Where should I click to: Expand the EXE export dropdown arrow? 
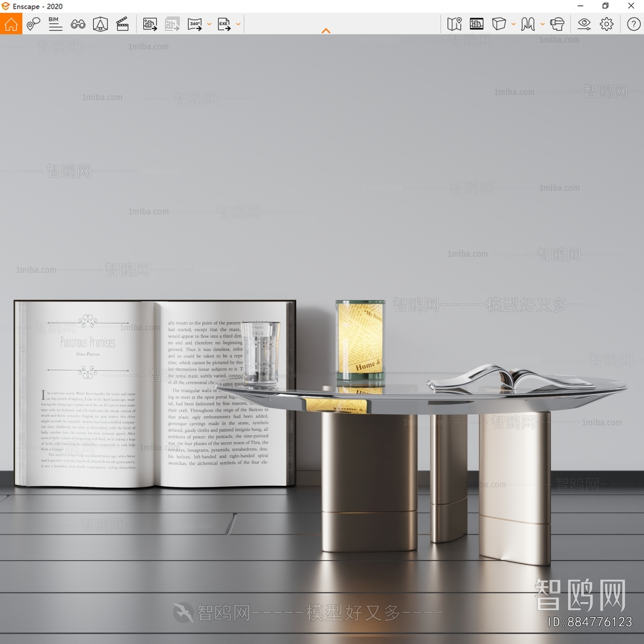tap(238, 24)
